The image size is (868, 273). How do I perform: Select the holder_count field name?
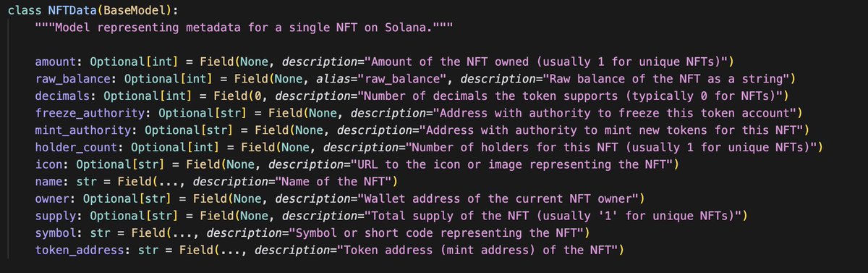(80, 148)
